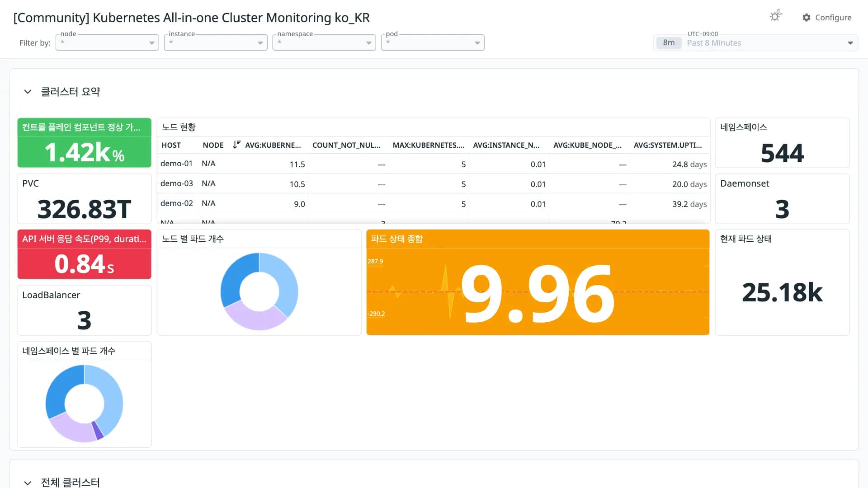The width and height of the screenshot is (868, 488).
Task: Click the AVG:KUBE_NODE_... column header
Action: 588,145
